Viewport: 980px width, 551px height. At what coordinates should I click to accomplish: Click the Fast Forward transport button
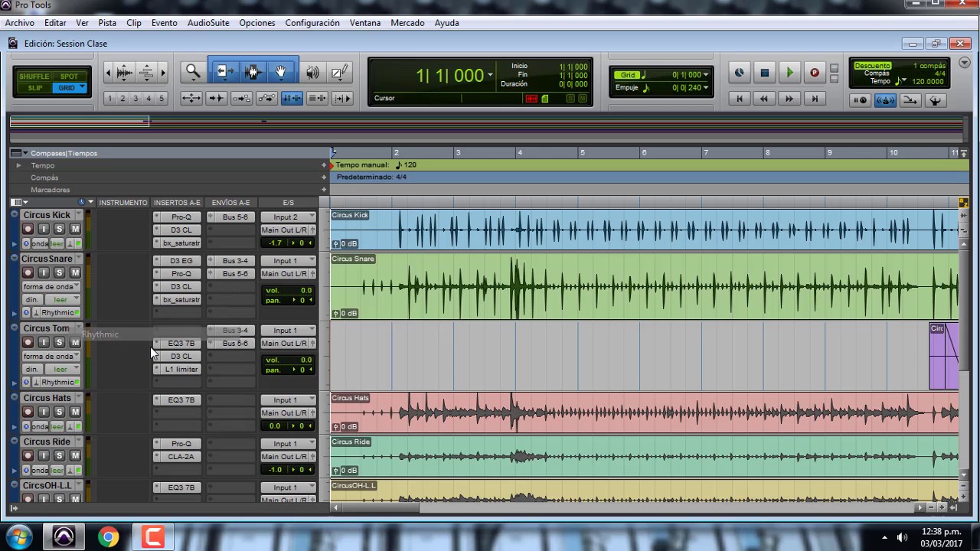click(789, 98)
